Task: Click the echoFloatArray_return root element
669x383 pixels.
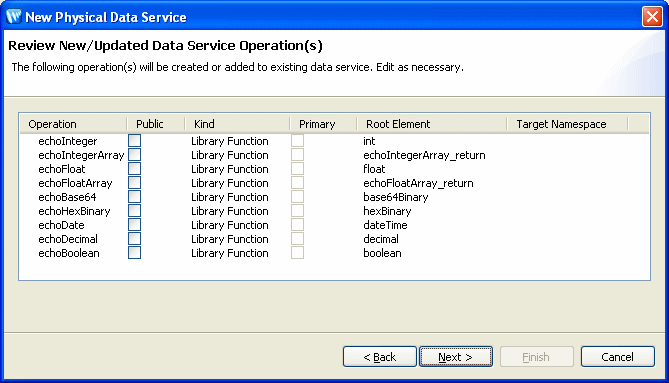Action: click(418, 183)
